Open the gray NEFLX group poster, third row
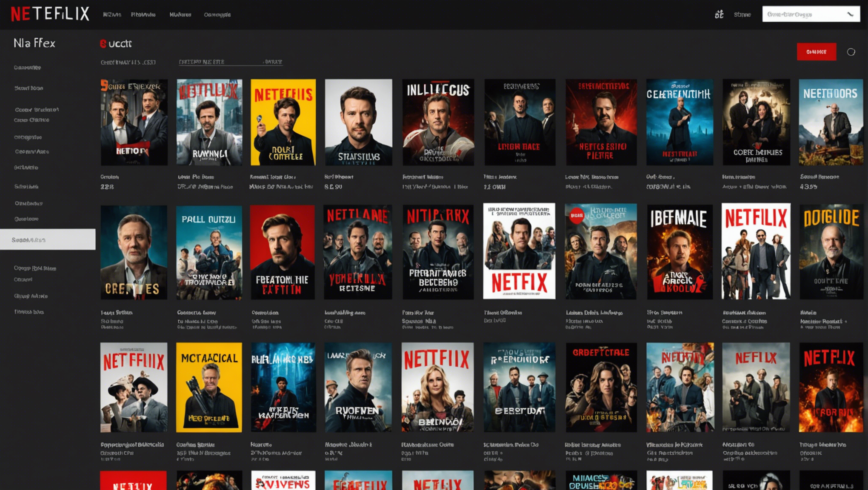 [x=756, y=387]
